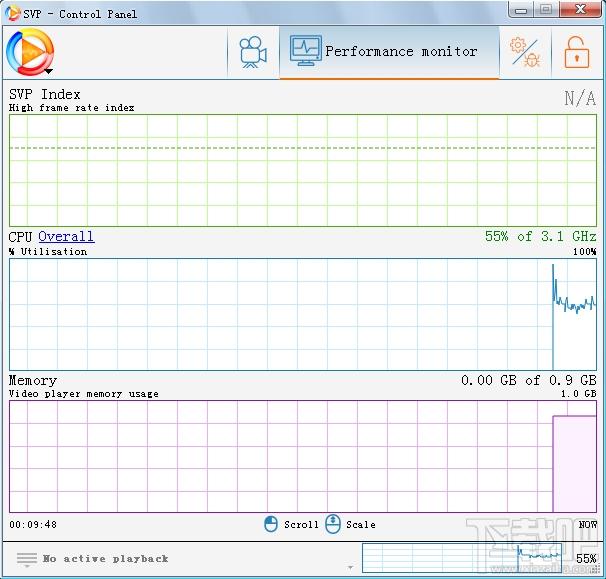Click the Overall CPU link
This screenshot has width=606, height=579.
(x=66, y=236)
